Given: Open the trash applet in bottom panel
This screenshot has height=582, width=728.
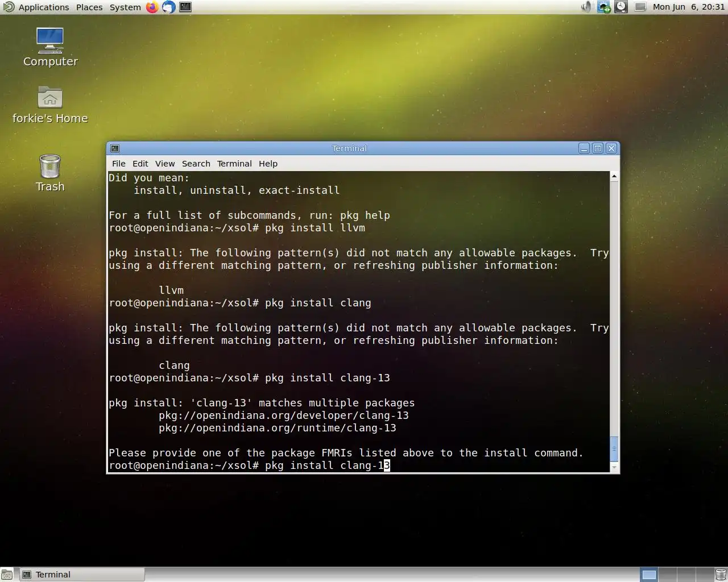Looking at the screenshot, I should click(x=720, y=575).
